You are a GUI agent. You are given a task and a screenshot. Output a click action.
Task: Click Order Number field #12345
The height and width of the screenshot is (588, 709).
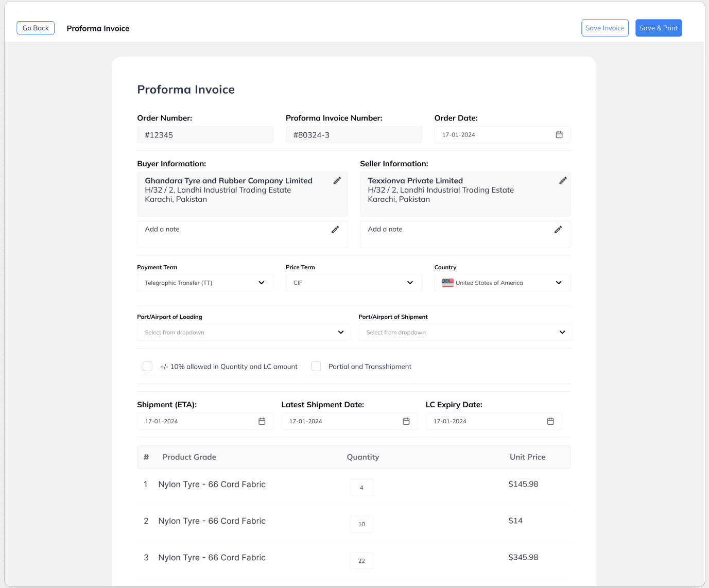205,135
